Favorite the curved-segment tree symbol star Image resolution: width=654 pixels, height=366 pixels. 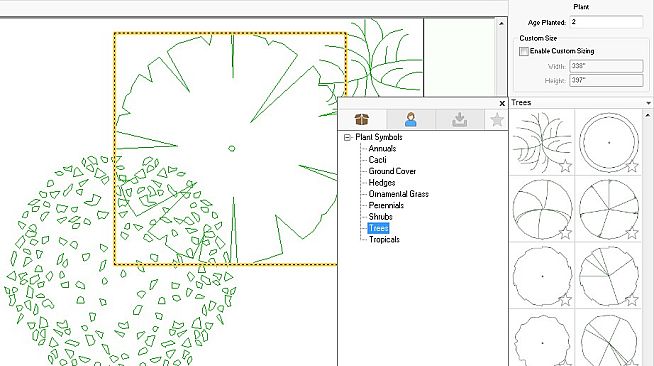[x=565, y=233]
